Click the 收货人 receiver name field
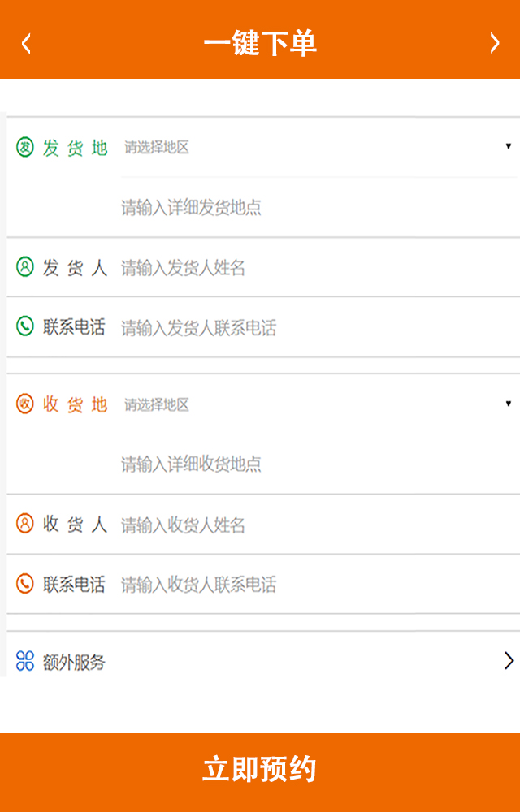The width and height of the screenshot is (520, 812). 317,525
